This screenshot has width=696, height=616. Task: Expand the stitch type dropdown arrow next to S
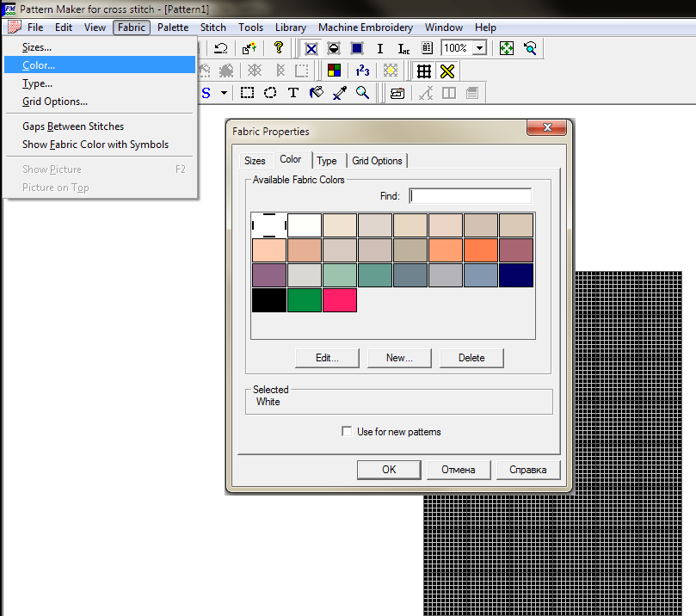coord(225,93)
